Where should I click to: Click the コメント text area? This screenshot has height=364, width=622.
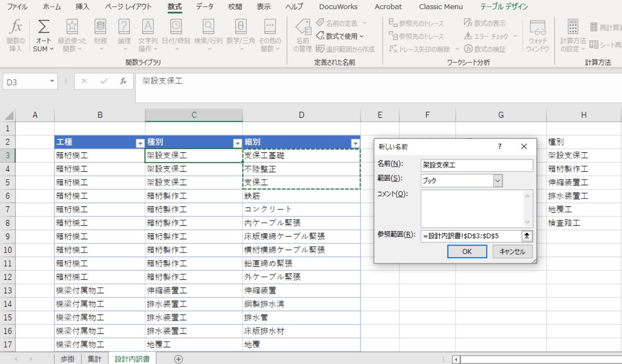coord(472,209)
